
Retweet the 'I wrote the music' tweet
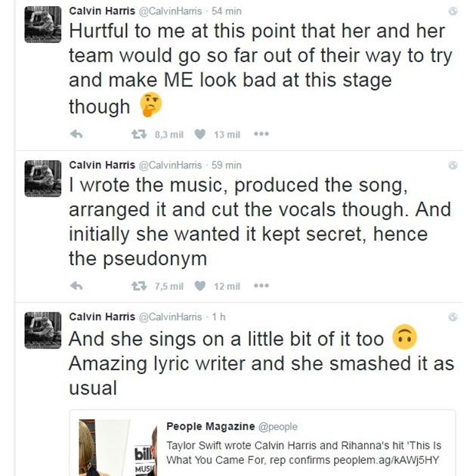(138, 286)
